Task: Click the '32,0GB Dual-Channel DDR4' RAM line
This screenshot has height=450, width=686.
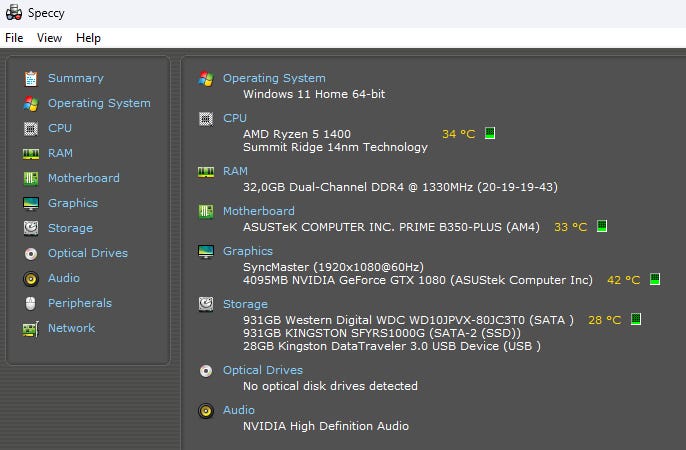Action: point(400,187)
